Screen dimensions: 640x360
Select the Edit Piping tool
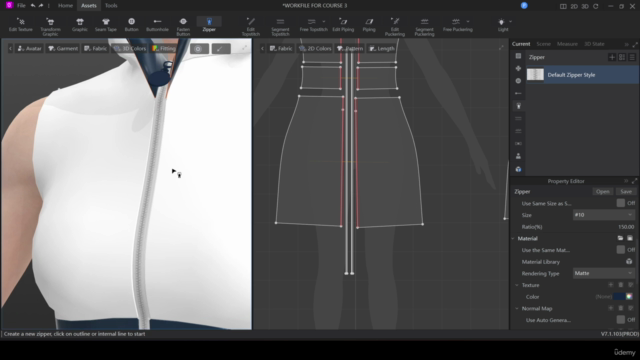(x=343, y=25)
